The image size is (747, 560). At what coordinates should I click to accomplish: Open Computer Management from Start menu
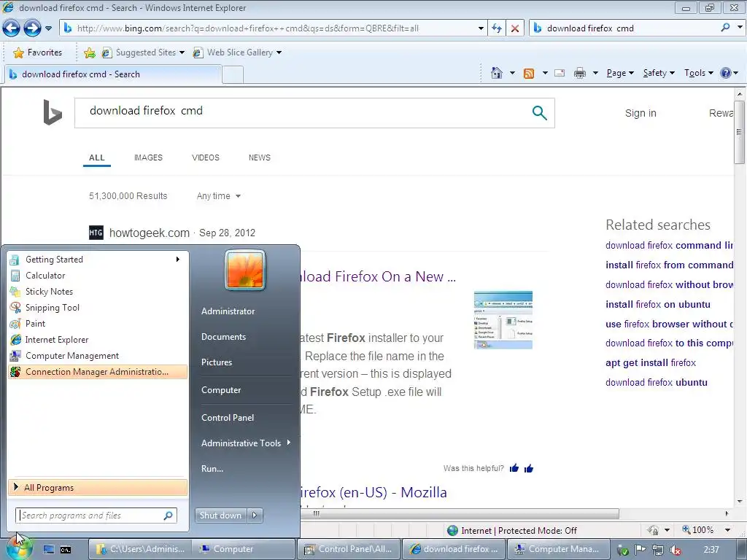(x=98, y=356)
